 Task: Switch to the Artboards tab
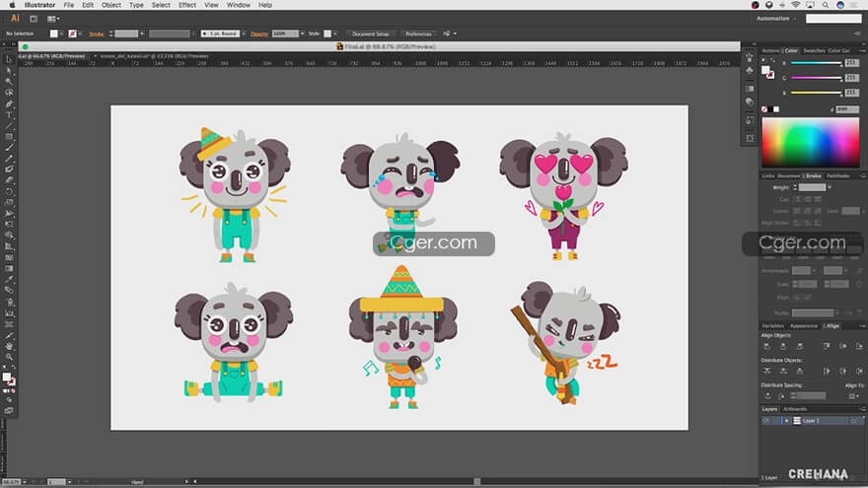(795, 409)
